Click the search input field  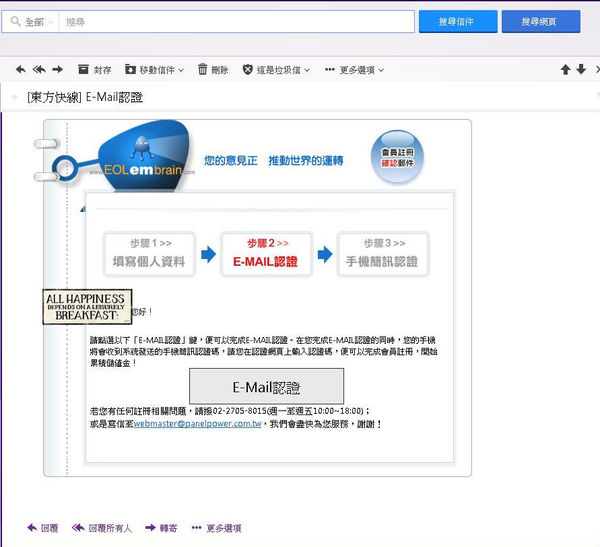(236, 21)
